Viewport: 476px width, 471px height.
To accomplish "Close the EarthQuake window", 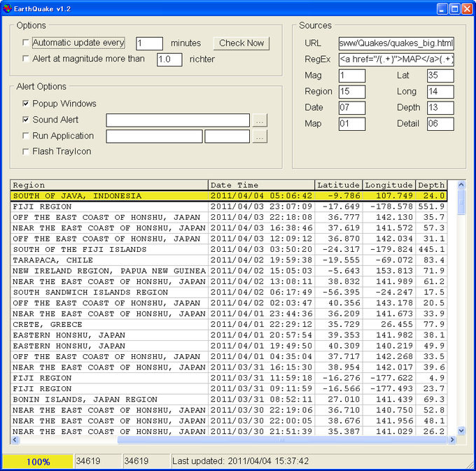I will pos(467,9).
